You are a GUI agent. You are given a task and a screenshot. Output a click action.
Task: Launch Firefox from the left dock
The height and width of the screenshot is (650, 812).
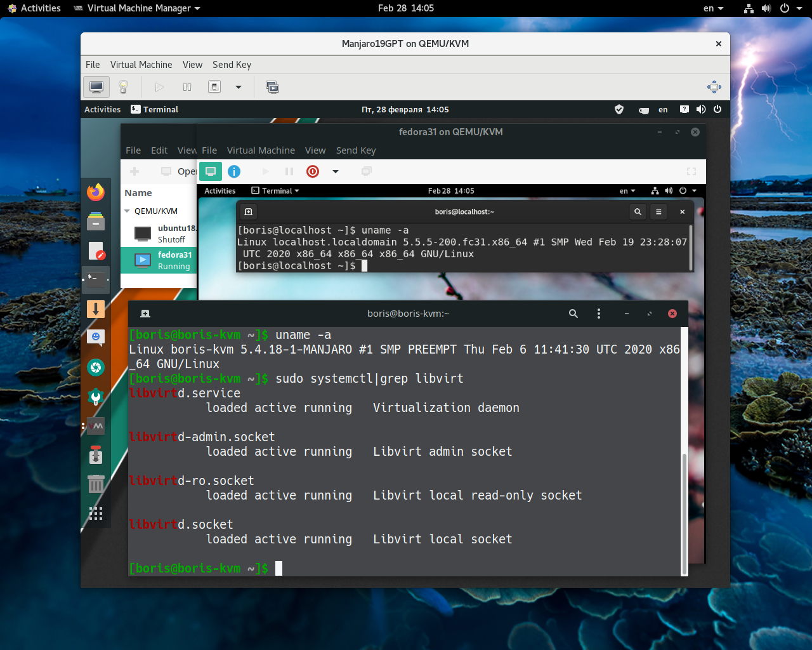[x=96, y=192]
